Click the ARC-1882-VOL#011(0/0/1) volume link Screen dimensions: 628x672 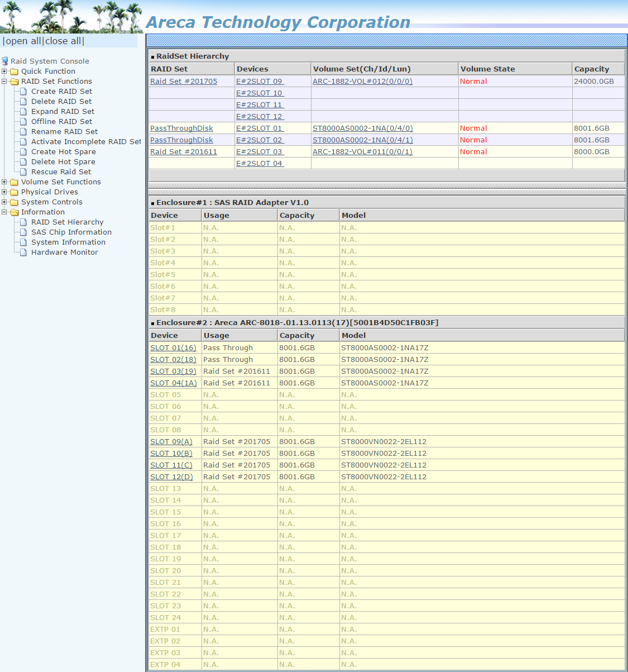click(362, 152)
